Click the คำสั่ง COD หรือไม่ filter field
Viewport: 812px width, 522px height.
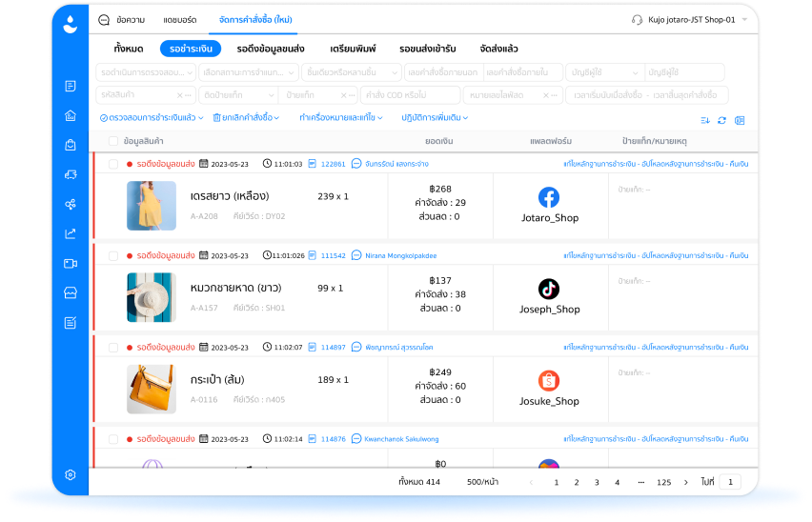410,95
